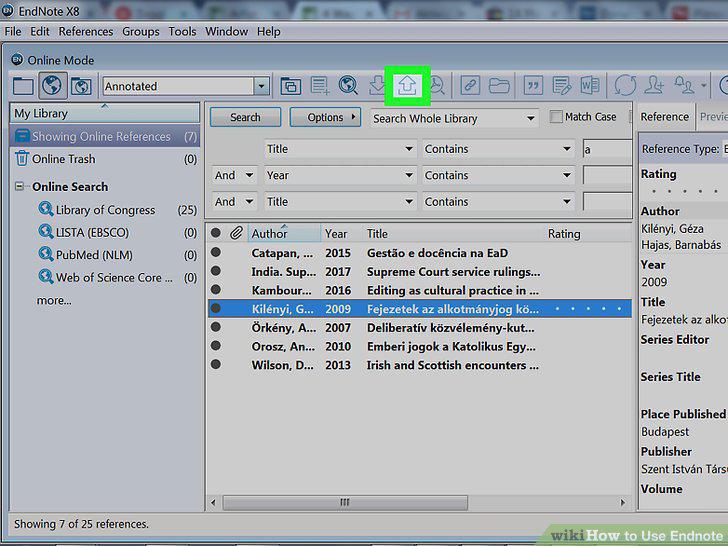The image size is (728, 546).
Task: Click the Import (down arrow) toolbar icon
Action: (x=377, y=85)
